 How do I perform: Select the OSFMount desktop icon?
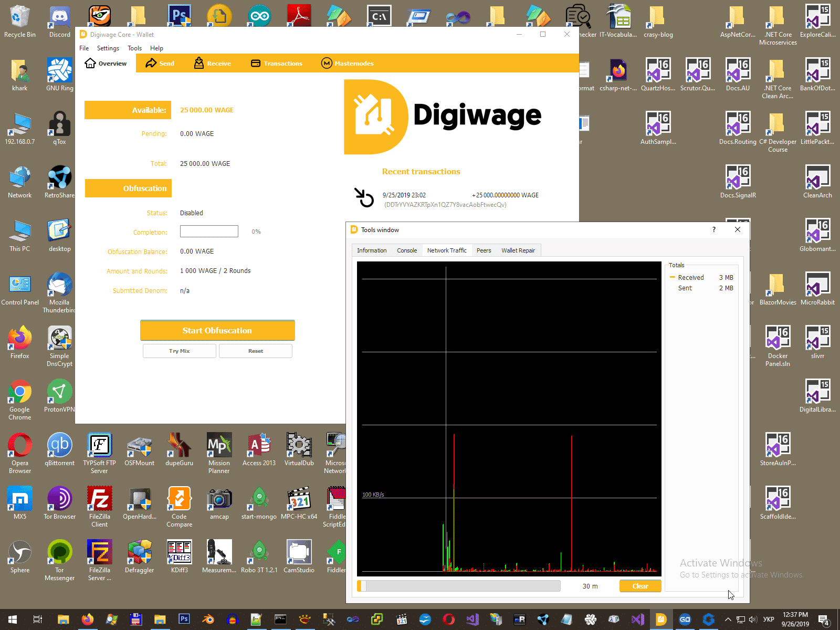click(x=140, y=450)
